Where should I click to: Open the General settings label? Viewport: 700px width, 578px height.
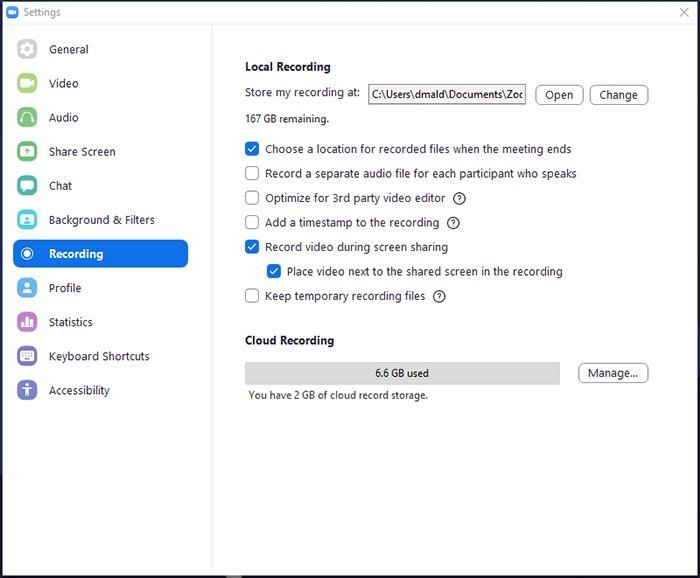coord(69,49)
